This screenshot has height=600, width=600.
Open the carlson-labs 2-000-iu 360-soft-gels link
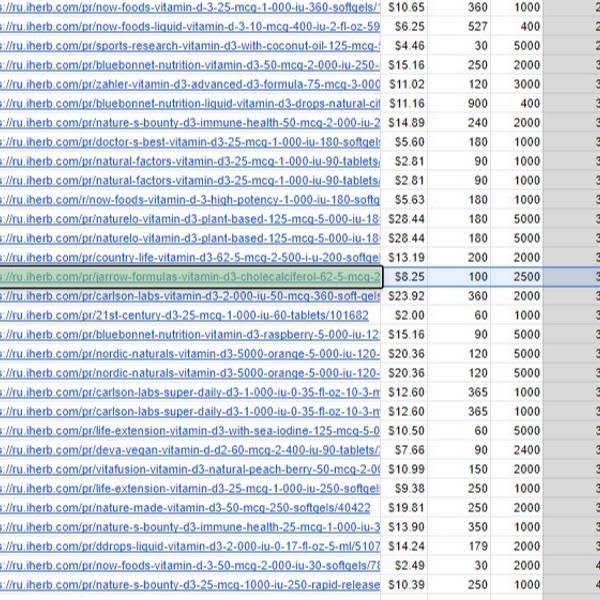pyautogui.click(x=190, y=296)
